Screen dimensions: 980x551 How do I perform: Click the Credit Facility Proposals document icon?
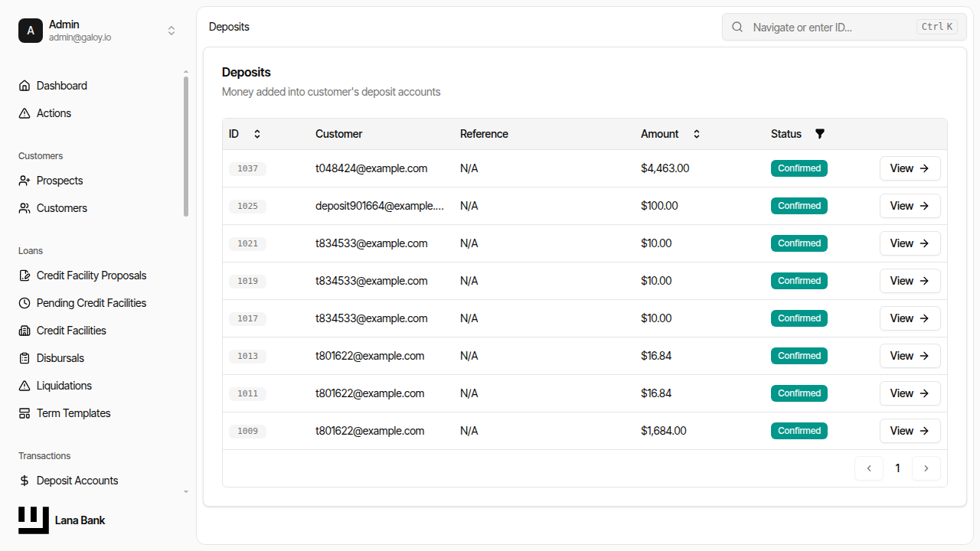pos(24,275)
